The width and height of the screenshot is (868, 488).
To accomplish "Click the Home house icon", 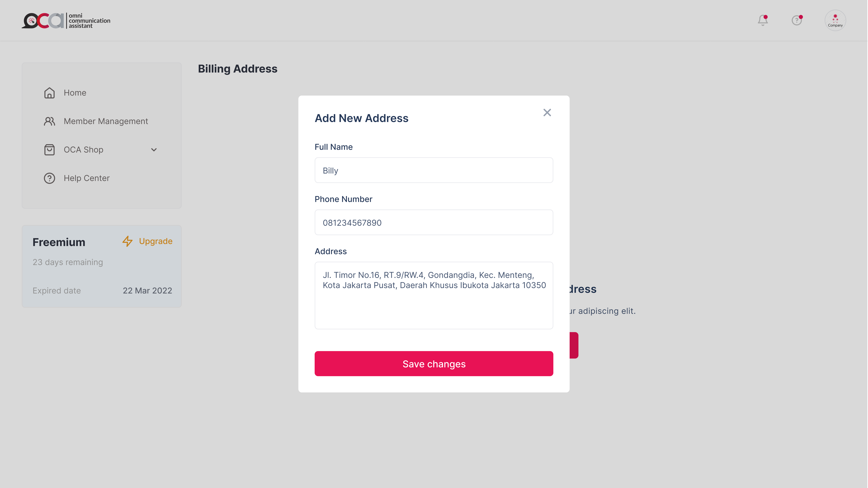I will [49, 93].
